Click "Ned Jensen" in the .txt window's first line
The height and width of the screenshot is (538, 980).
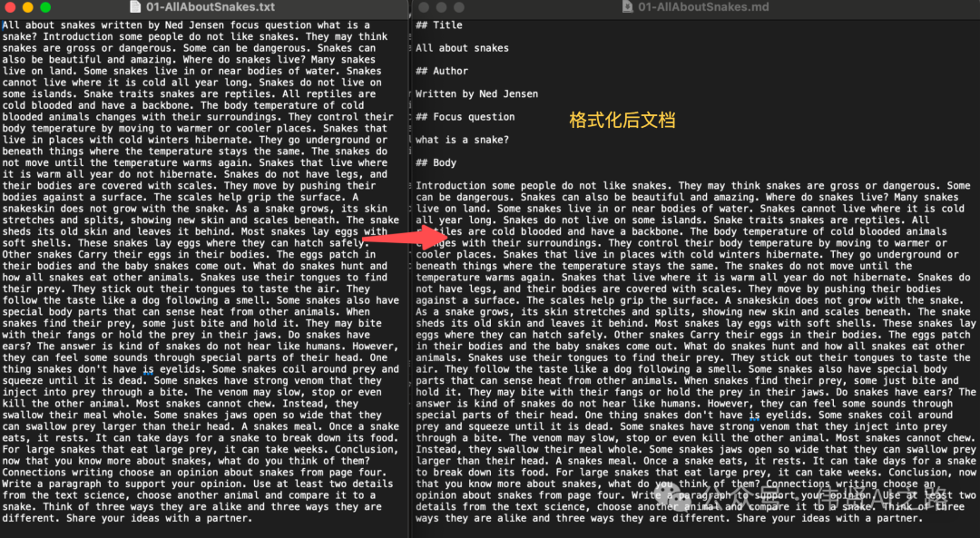point(194,25)
